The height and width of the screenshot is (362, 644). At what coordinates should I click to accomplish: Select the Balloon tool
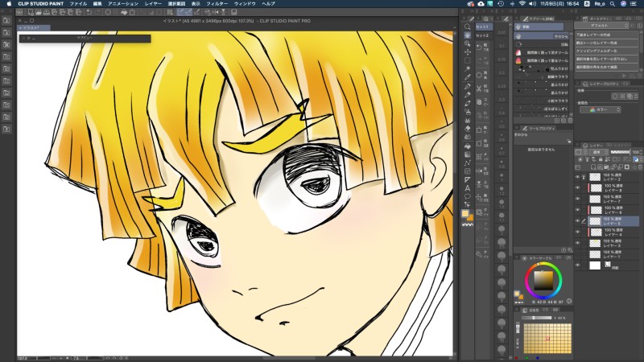[468, 196]
